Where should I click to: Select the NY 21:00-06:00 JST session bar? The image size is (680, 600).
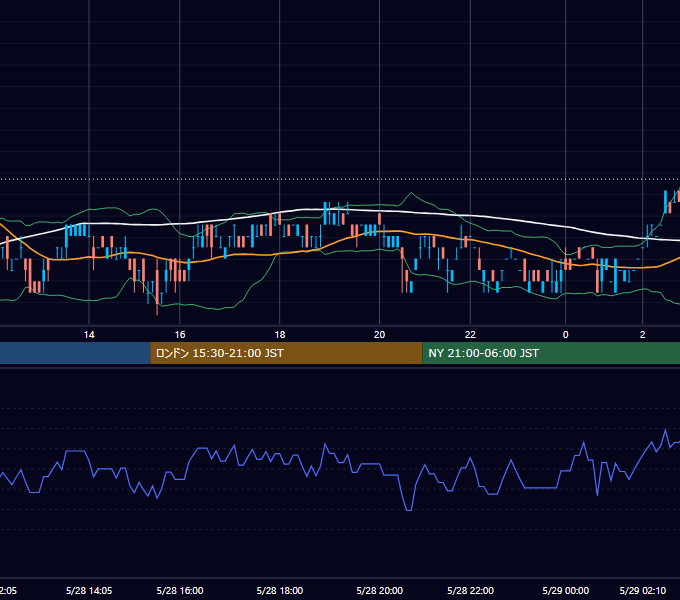pyautogui.click(x=551, y=353)
